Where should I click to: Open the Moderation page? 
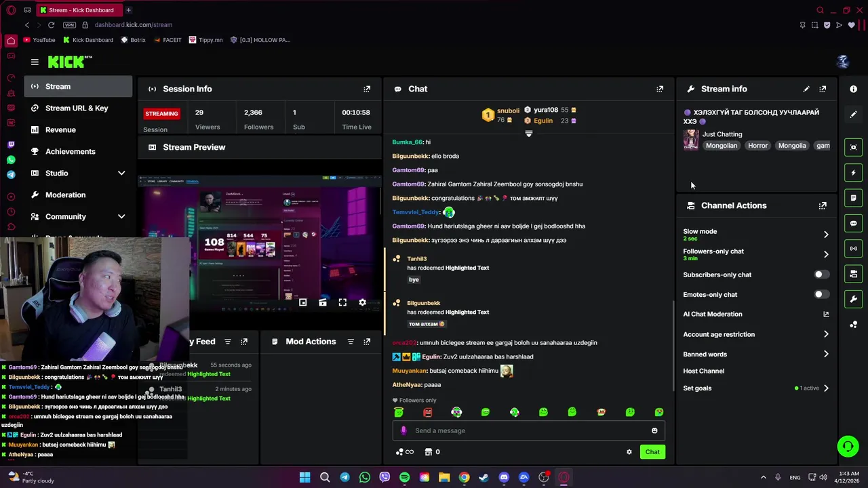(x=79, y=195)
